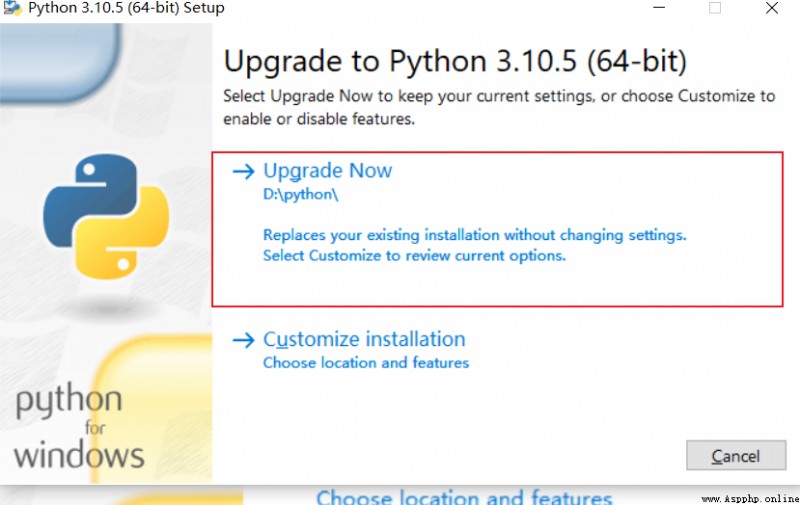Image resolution: width=800 pixels, height=505 pixels.
Task: Click the Upgrade Now arrow icon
Action: coord(243,171)
